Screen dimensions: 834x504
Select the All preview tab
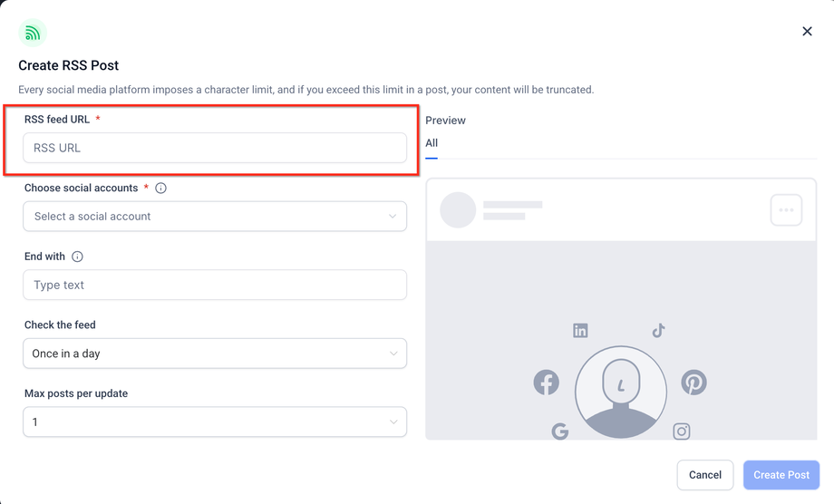pos(432,143)
